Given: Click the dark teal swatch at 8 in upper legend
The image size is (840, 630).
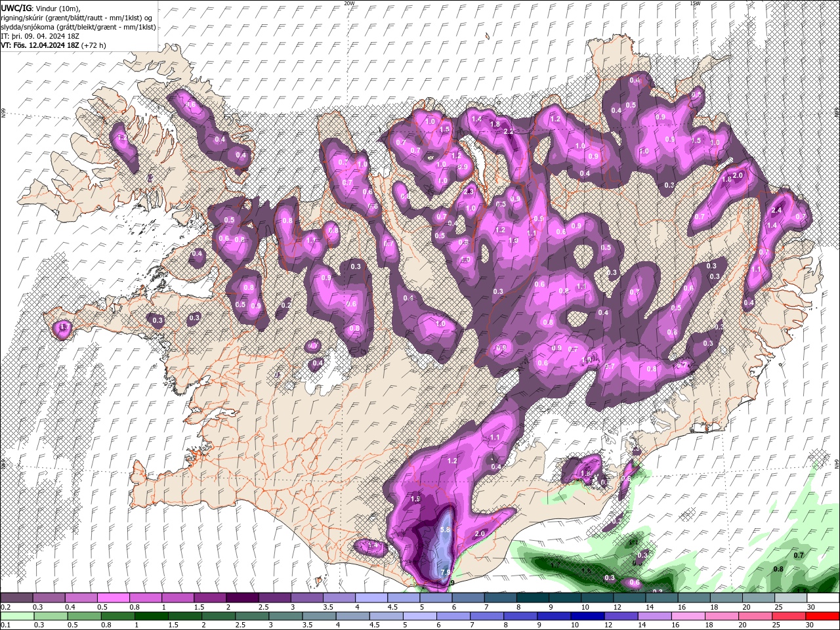Looking at the screenshot, I should pos(532,598).
